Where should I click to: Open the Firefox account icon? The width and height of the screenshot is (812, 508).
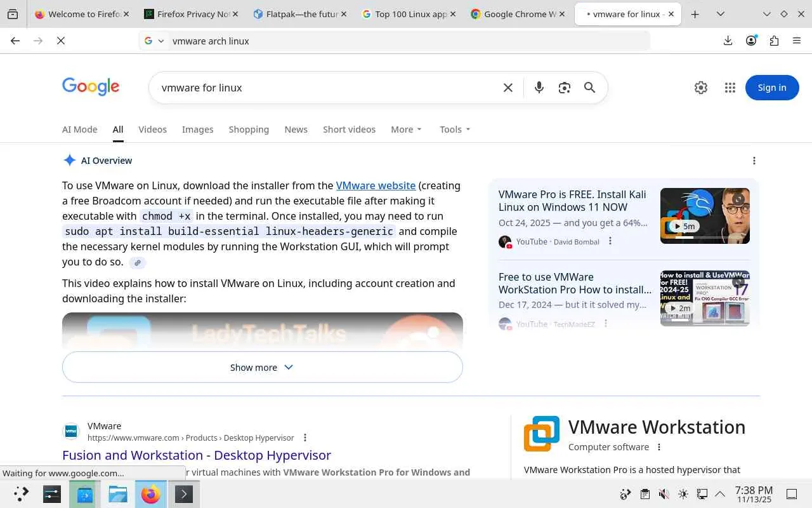point(751,41)
